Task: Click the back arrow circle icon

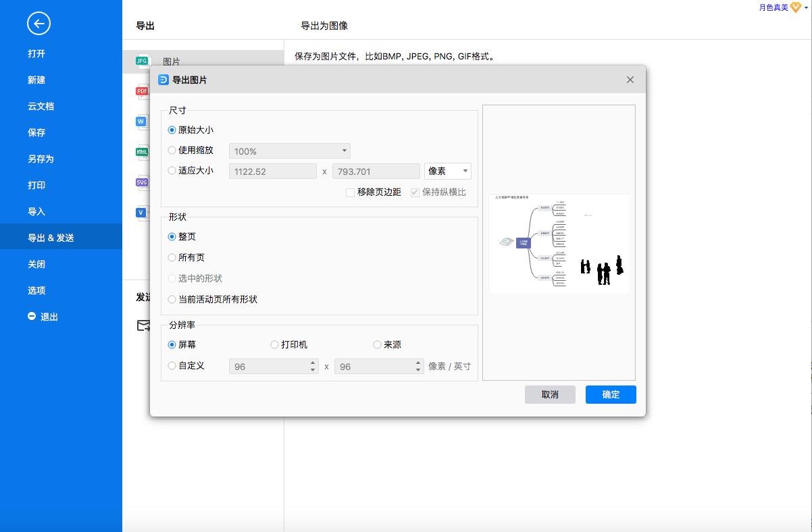Action: pos(38,23)
